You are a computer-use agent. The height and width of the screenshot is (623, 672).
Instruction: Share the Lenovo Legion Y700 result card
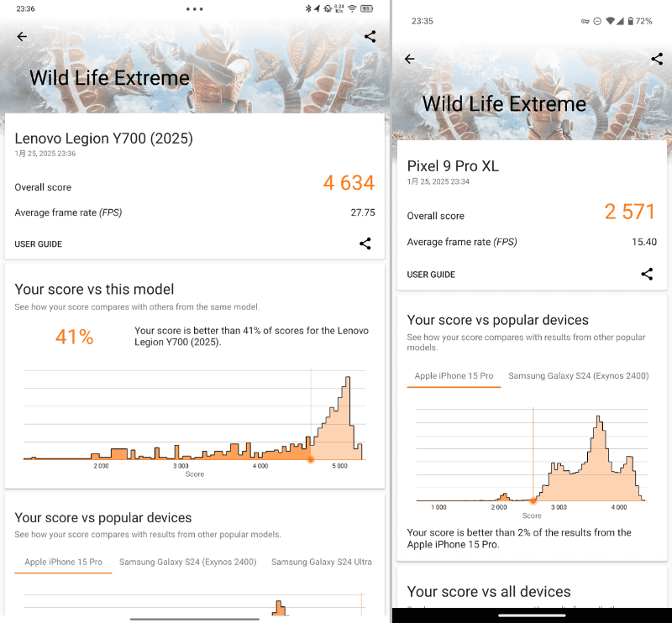pyautogui.click(x=365, y=243)
